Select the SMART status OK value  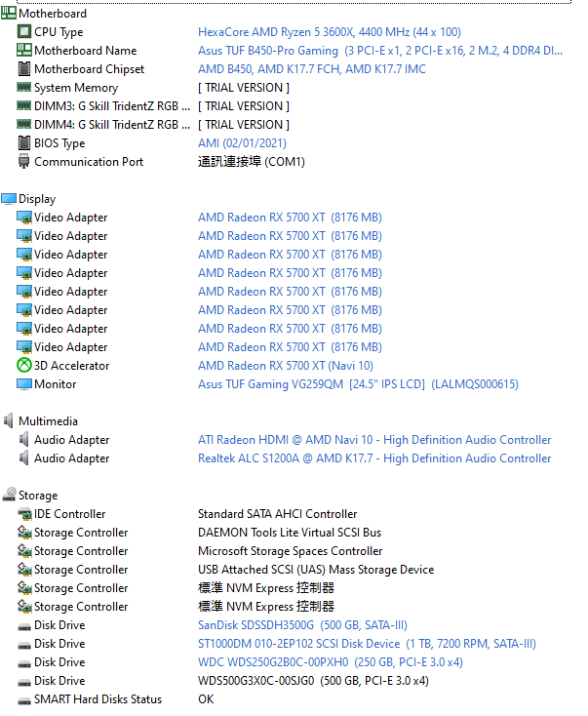206,699
